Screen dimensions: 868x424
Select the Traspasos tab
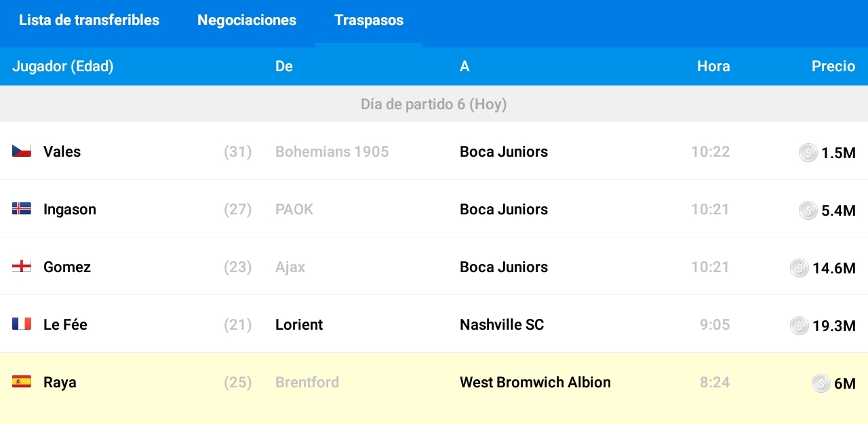[x=369, y=20]
